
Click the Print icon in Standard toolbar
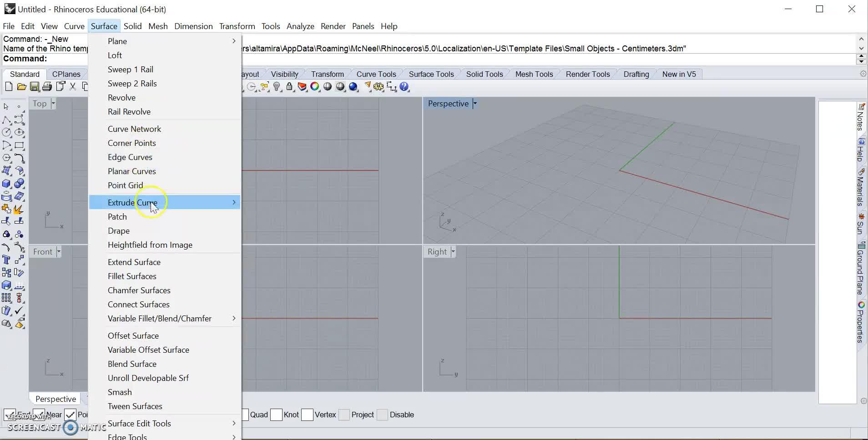coord(47,87)
